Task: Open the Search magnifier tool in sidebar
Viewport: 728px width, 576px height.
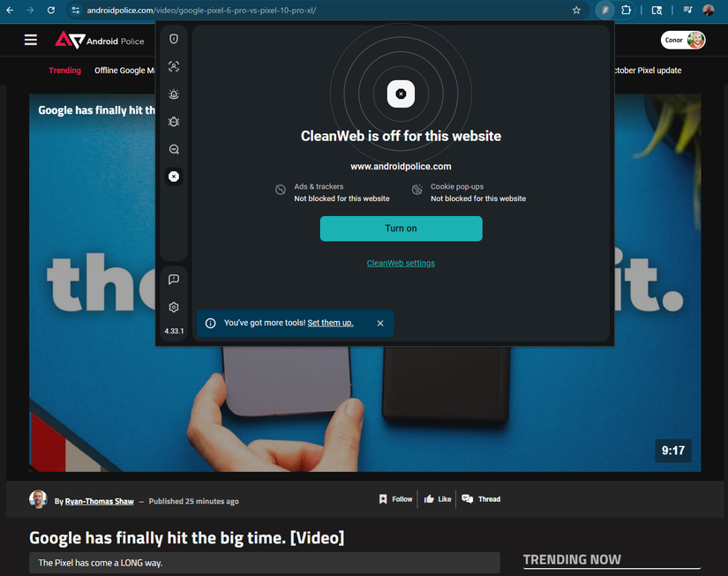Action: pyautogui.click(x=174, y=149)
